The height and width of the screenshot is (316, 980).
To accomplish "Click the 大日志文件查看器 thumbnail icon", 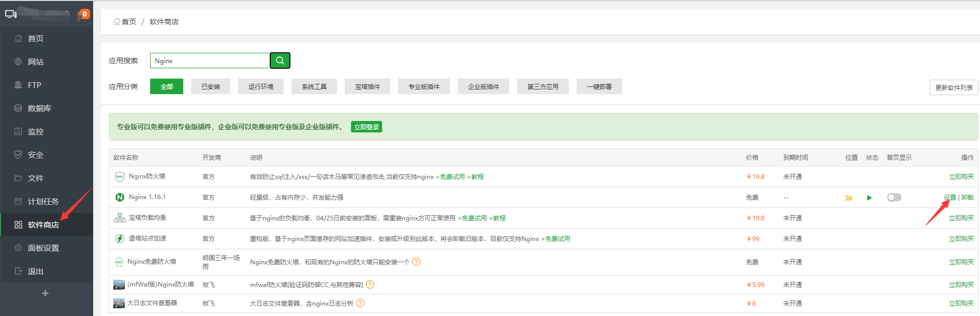I will (x=119, y=303).
